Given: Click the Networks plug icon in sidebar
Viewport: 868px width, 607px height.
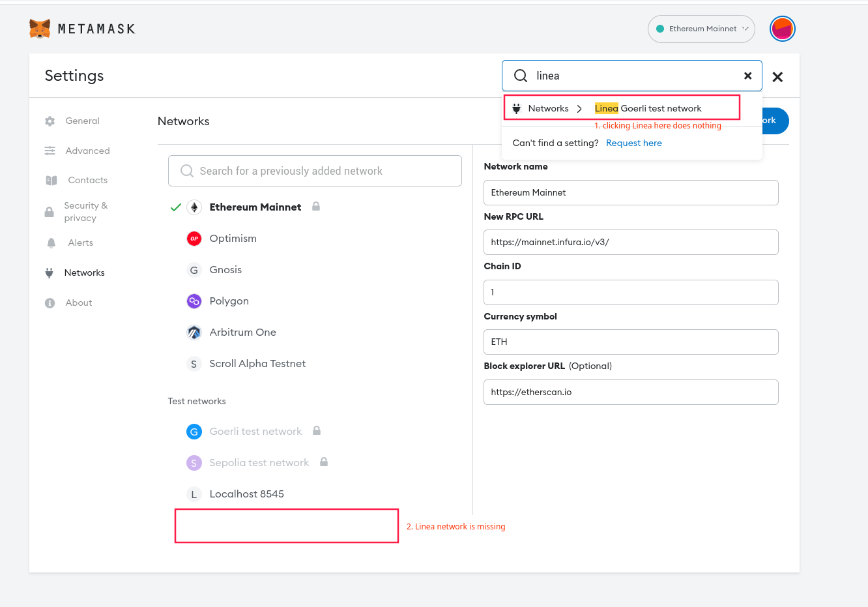Looking at the screenshot, I should pos(49,273).
